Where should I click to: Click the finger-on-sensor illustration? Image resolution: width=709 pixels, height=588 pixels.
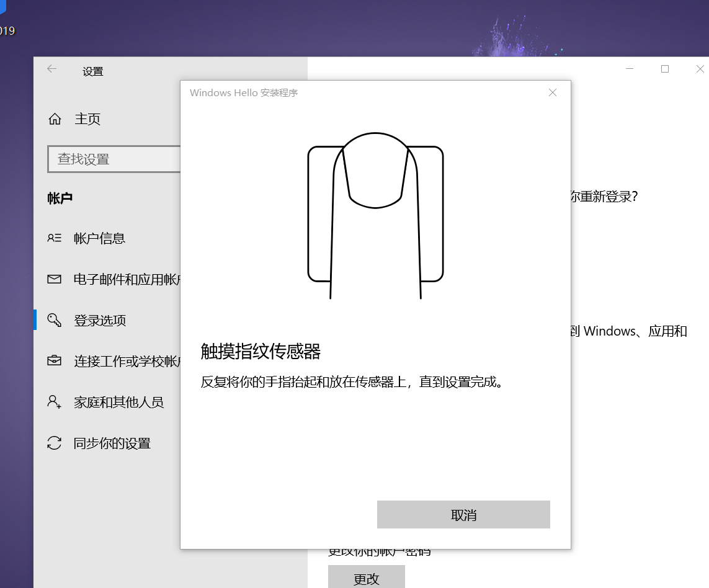click(x=375, y=215)
